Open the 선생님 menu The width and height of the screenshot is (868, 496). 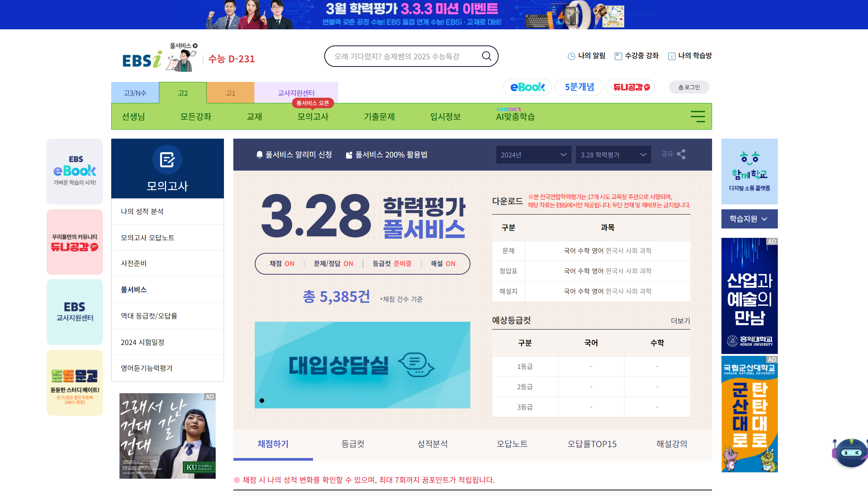pos(133,116)
